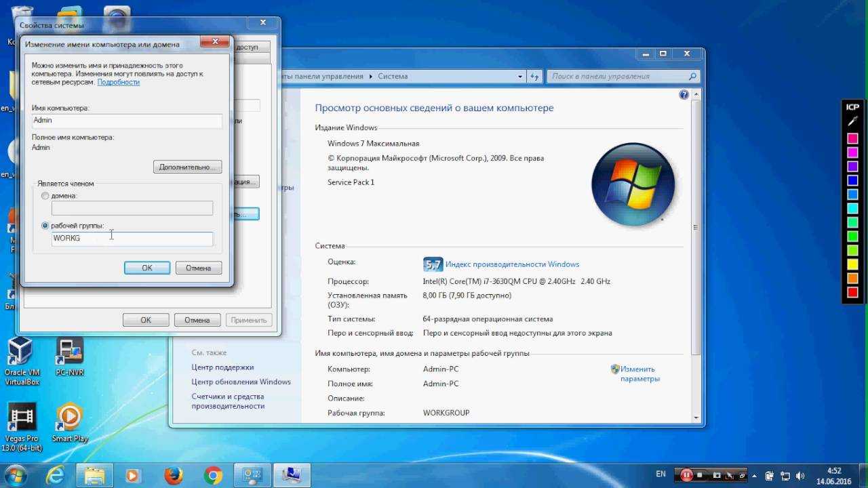The width and height of the screenshot is (868, 488).
Task: Open 'Центр поддержки' link
Action: click(x=223, y=367)
